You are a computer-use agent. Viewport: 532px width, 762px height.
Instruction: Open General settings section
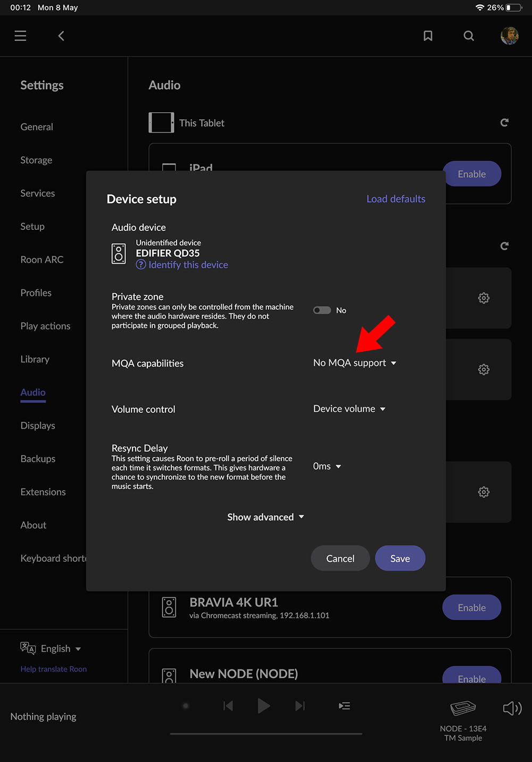[37, 127]
